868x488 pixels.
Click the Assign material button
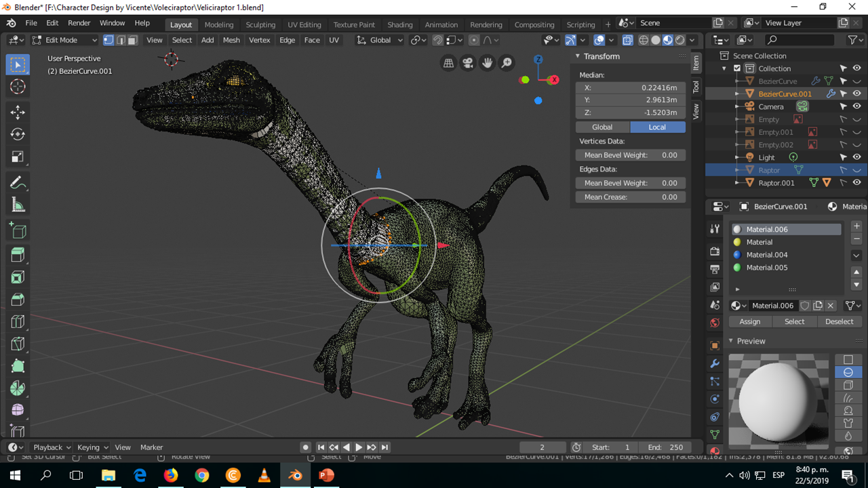pyautogui.click(x=749, y=321)
